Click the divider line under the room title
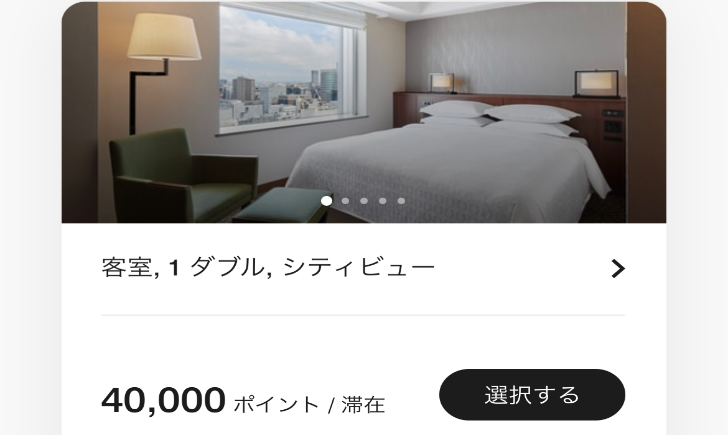Viewport: 728px width, 435px height. click(x=363, y=315)
